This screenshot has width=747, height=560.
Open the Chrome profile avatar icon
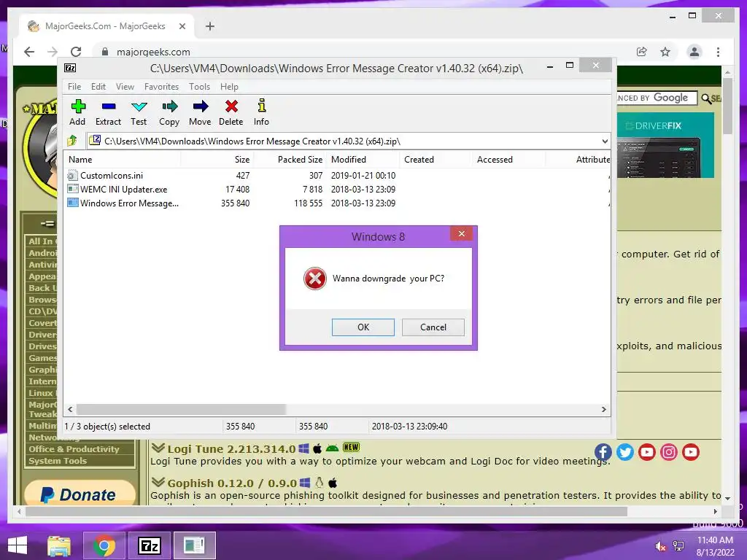[694, 52]
